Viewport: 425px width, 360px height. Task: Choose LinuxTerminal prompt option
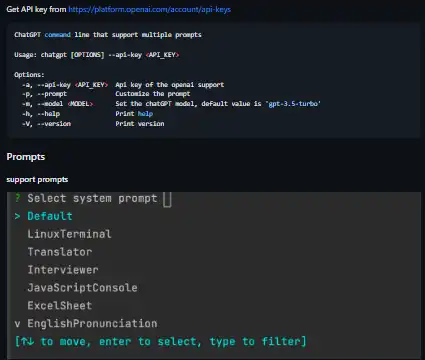pyautogui.click(x=69, y=234)
